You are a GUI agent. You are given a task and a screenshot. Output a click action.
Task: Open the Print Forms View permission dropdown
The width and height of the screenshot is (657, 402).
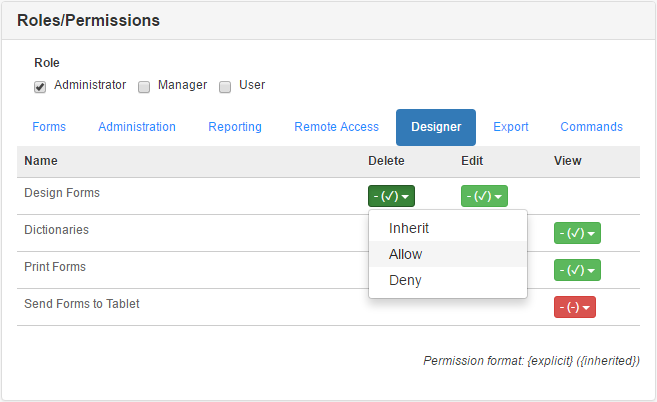(577, 270)
